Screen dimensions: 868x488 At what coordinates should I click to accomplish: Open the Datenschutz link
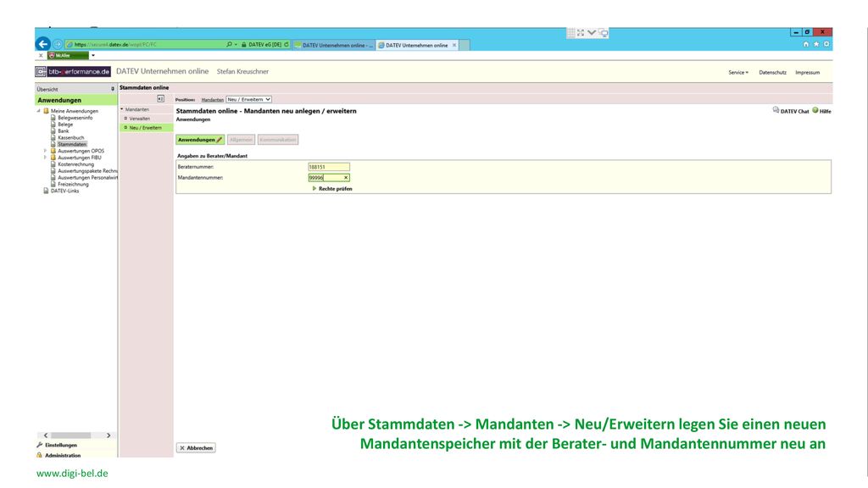click(x=772, y=73)
